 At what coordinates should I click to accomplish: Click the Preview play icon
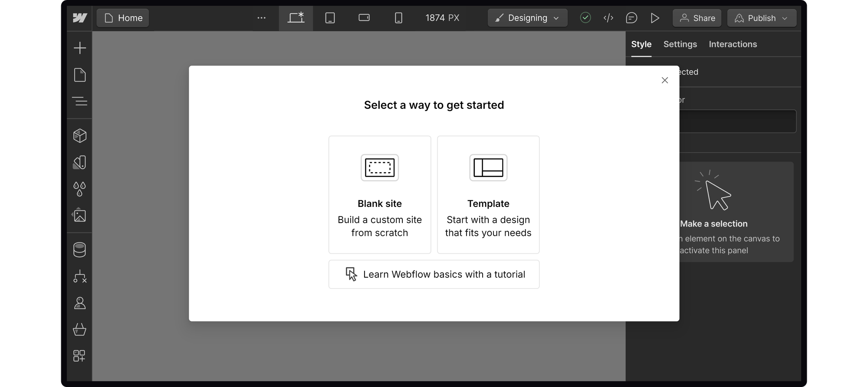[x=655, y=18]
